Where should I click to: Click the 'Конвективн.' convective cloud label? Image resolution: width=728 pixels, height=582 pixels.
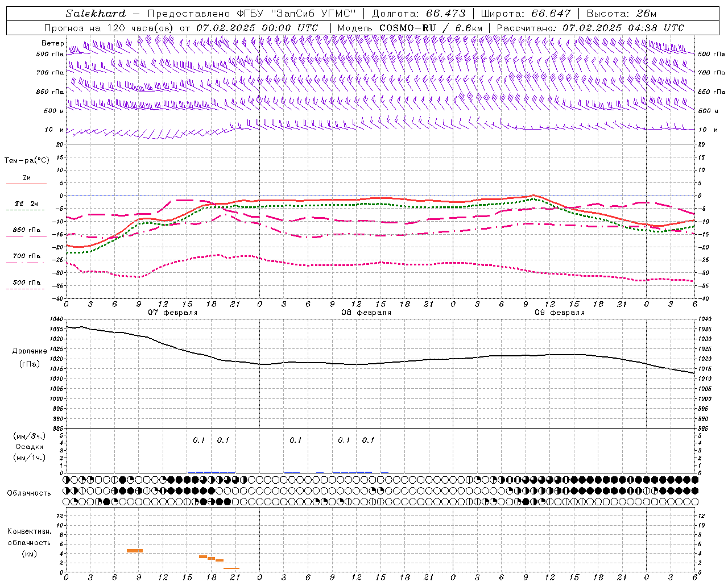(29, 532)
